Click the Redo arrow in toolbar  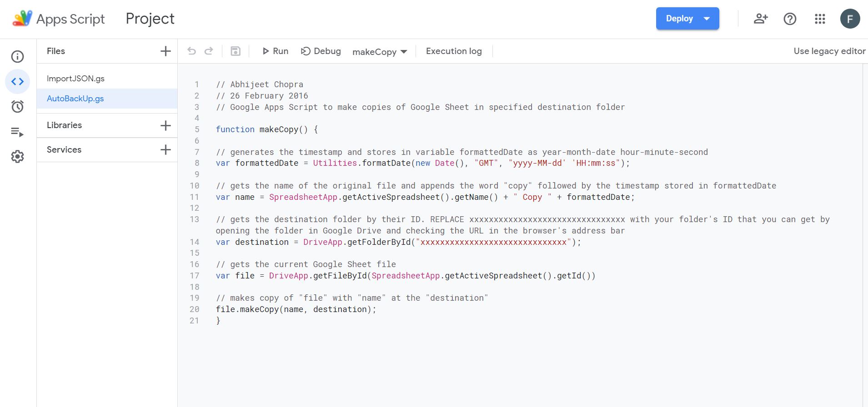(209, 51)
